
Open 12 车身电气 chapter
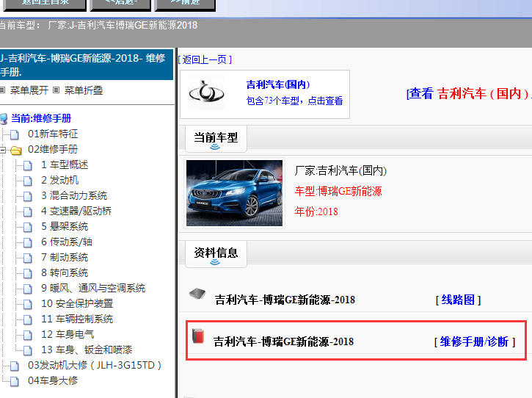(x=68, y=334)
